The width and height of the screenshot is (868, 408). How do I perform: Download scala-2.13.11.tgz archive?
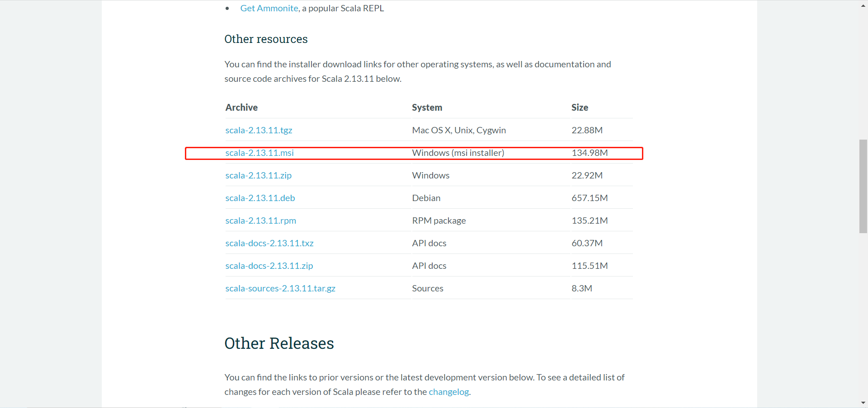pos(259,130)
